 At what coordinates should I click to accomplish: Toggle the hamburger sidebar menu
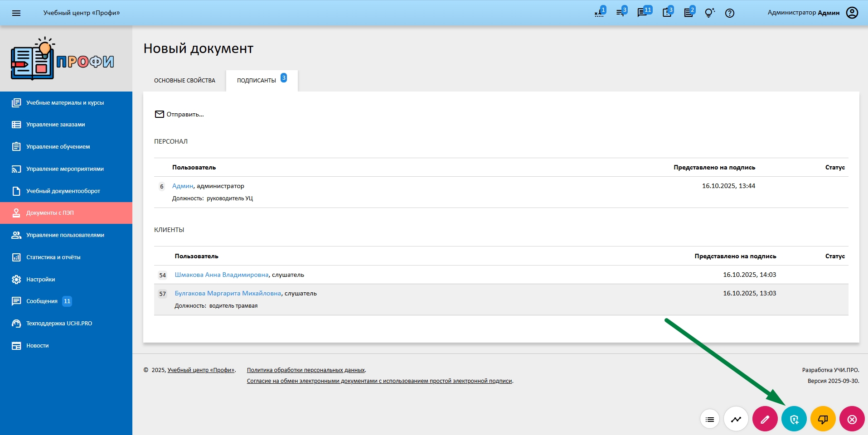point(16,13)
